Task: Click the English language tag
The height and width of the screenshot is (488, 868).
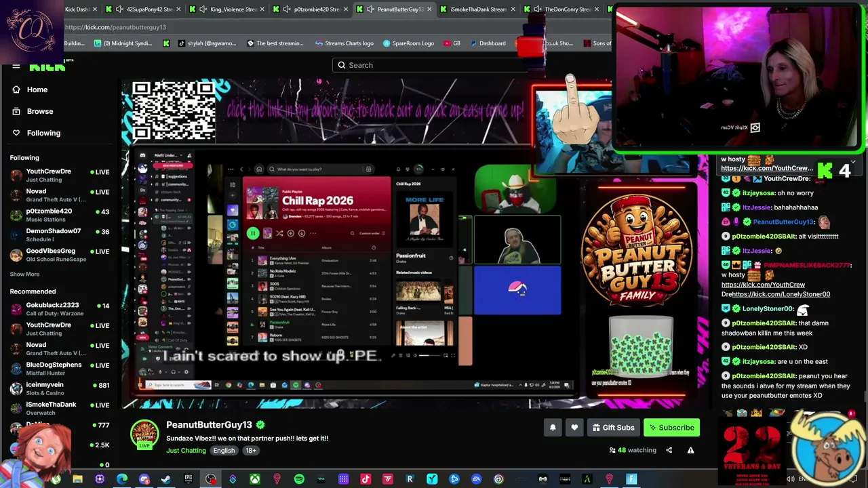Action: tap(224, 451)
